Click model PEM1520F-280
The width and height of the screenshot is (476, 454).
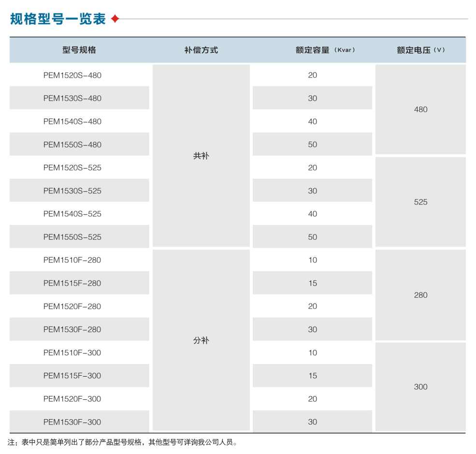pyautogui.click(x=72, y=306)
